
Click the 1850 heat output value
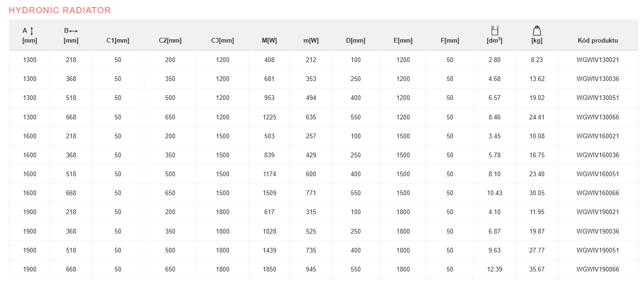pos(269,270)
